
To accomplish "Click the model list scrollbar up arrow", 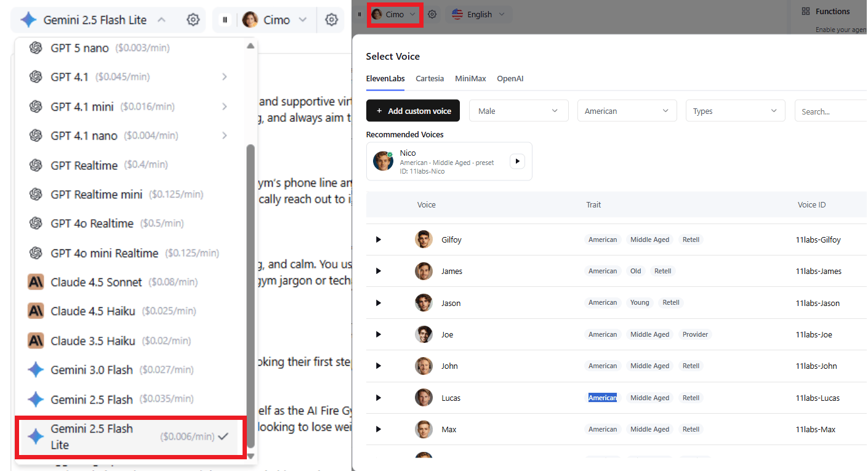I will coord(250,46).
